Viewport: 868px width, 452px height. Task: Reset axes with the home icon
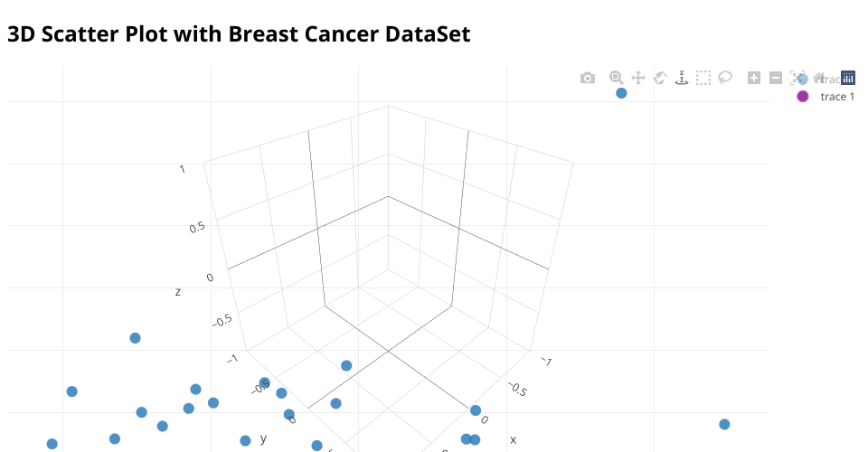point(819,78)
